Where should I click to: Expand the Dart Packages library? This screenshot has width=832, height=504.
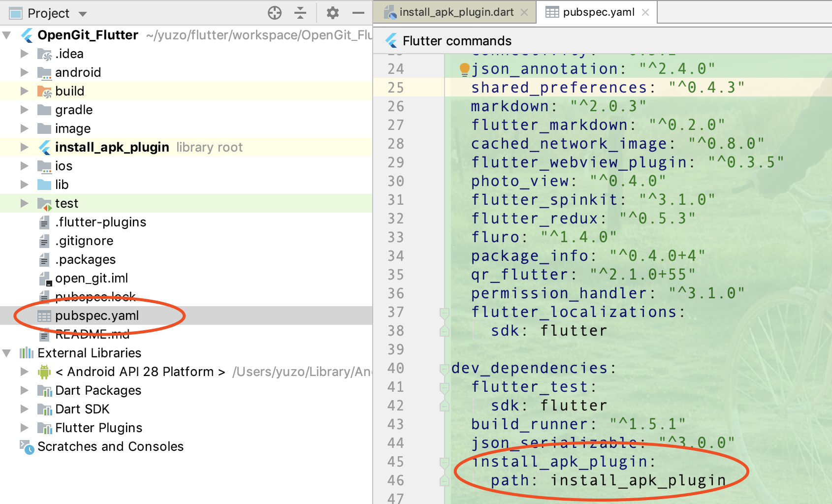point(24,390)
